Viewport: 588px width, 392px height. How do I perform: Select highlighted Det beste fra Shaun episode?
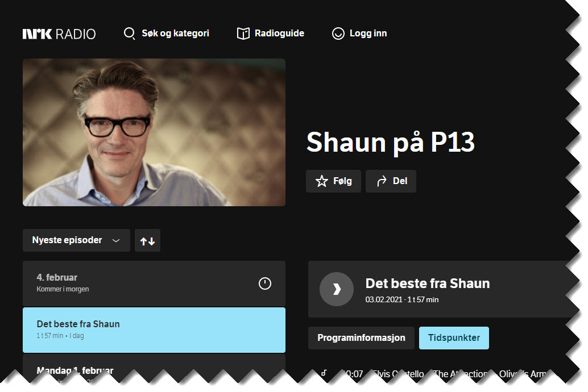154,330
